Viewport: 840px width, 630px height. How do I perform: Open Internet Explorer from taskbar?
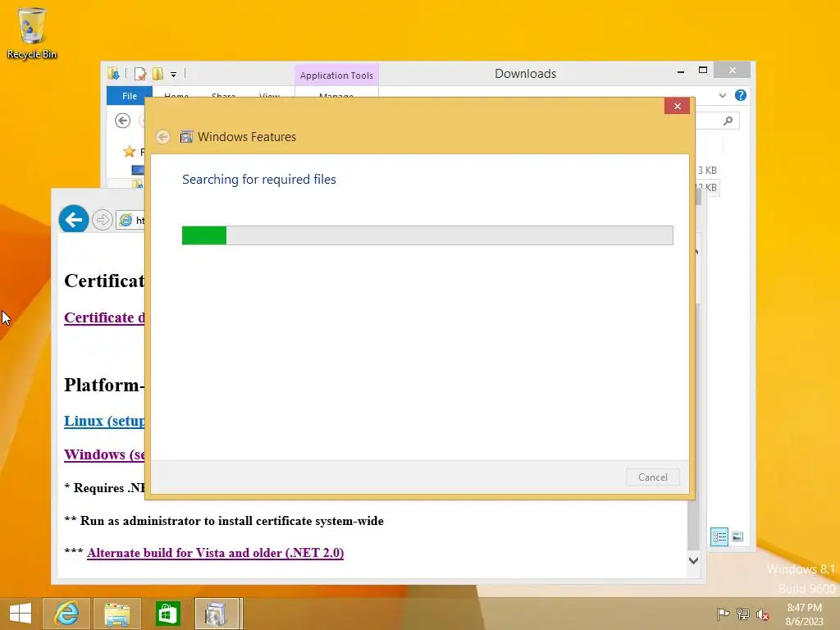[66, 614]
